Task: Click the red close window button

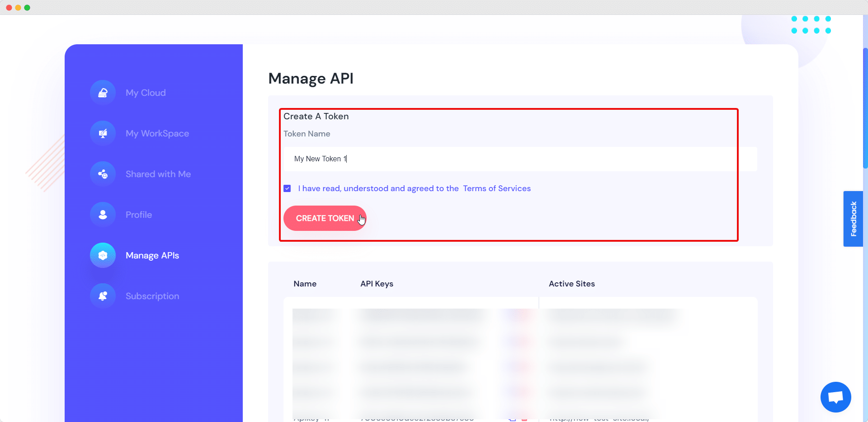Action: (x=9, y=8)
